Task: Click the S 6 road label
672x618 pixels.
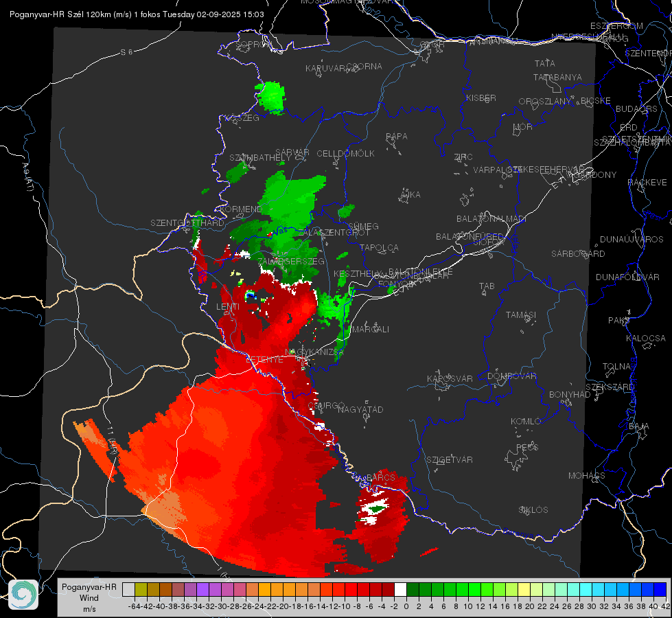Action: click(126, 52)
